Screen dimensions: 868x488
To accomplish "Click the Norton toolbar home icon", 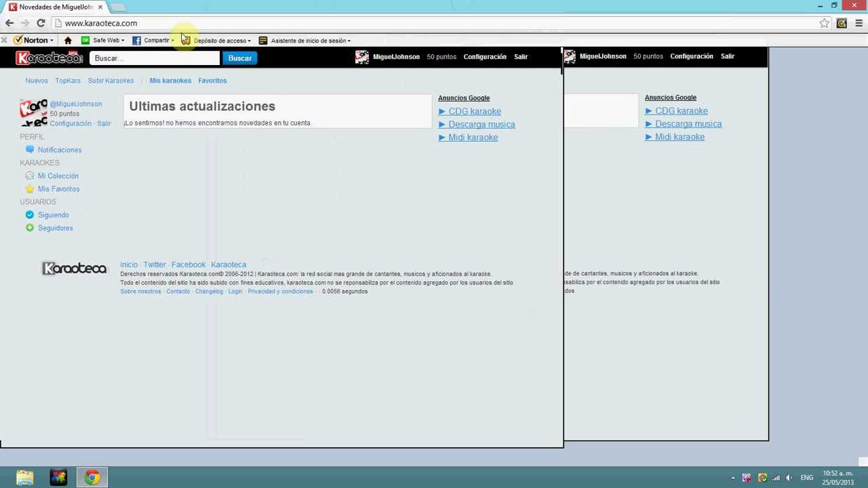I will 68,41.
